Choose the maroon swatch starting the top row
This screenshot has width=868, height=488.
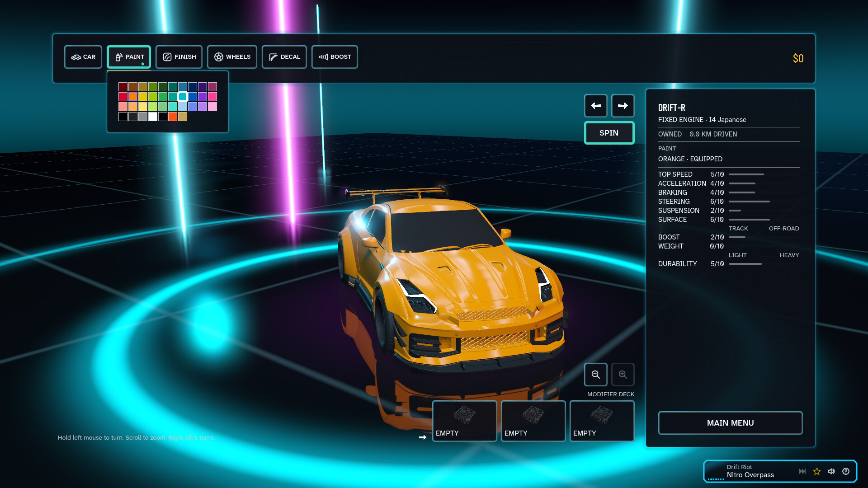click(x=123, y=87)
